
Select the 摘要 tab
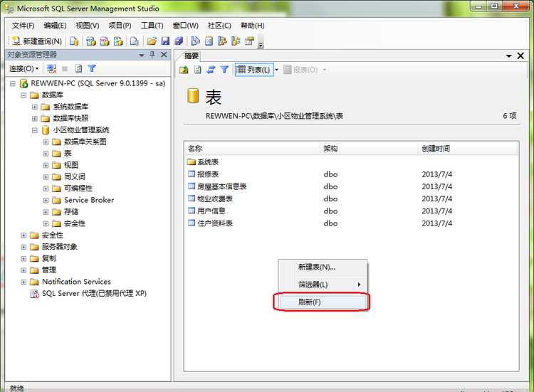(191, 55)
